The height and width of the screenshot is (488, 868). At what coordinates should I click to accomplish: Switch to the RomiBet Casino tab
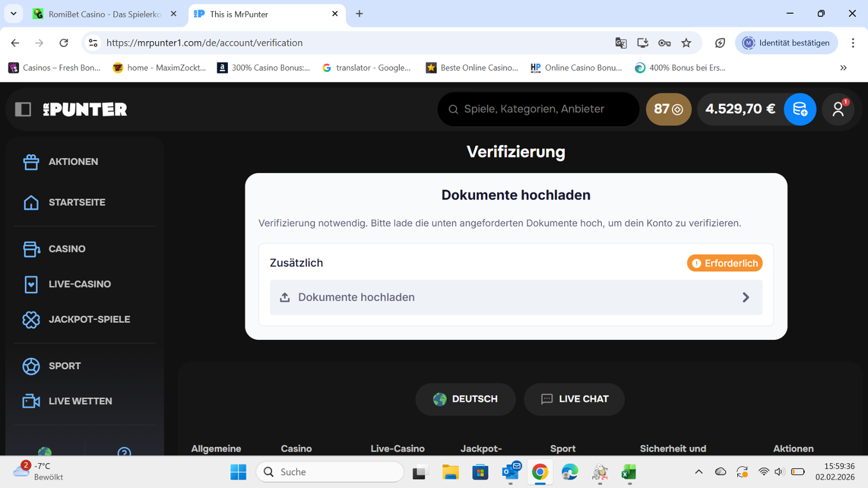tap(104, 14)
